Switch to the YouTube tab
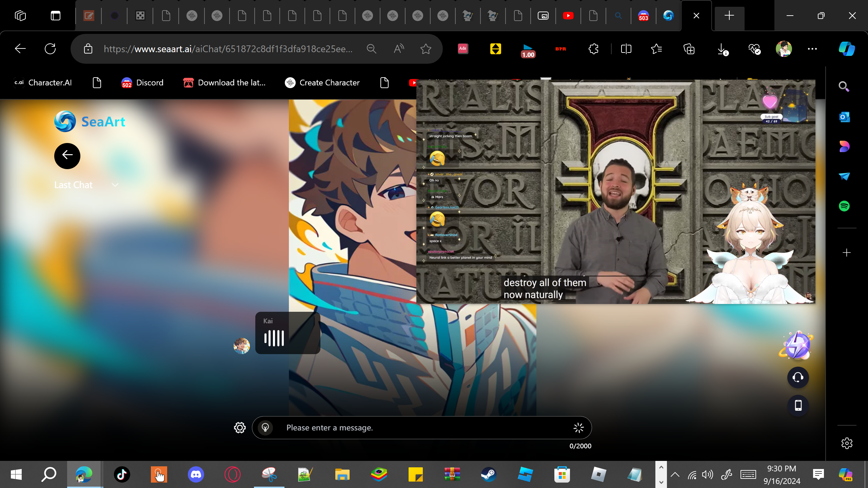Viewport: 868px width, 488px height. pos(568,16)
